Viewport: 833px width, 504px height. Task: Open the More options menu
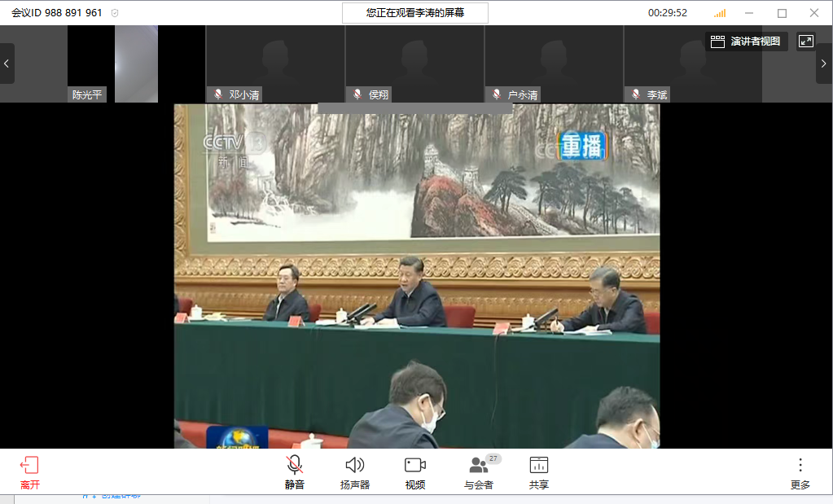800,466
